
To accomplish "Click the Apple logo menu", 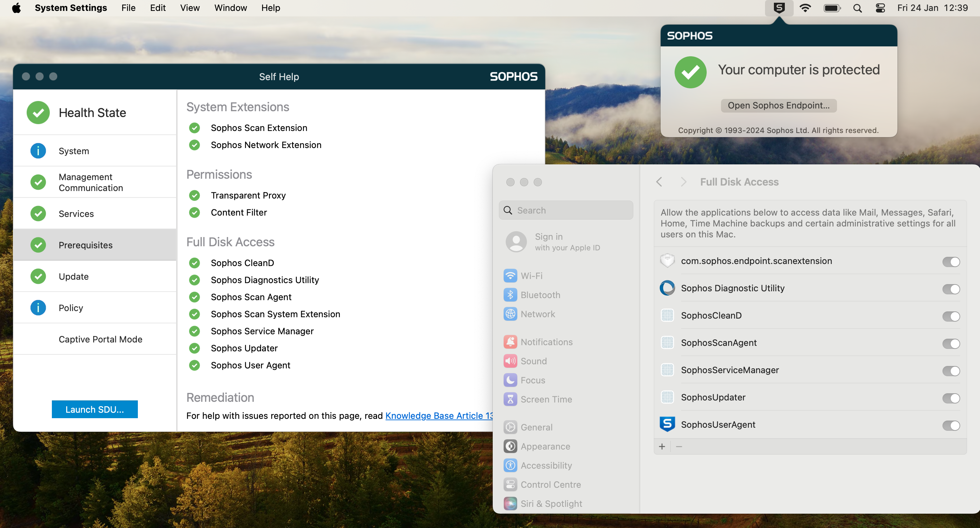I will click(x=16, y=8).
